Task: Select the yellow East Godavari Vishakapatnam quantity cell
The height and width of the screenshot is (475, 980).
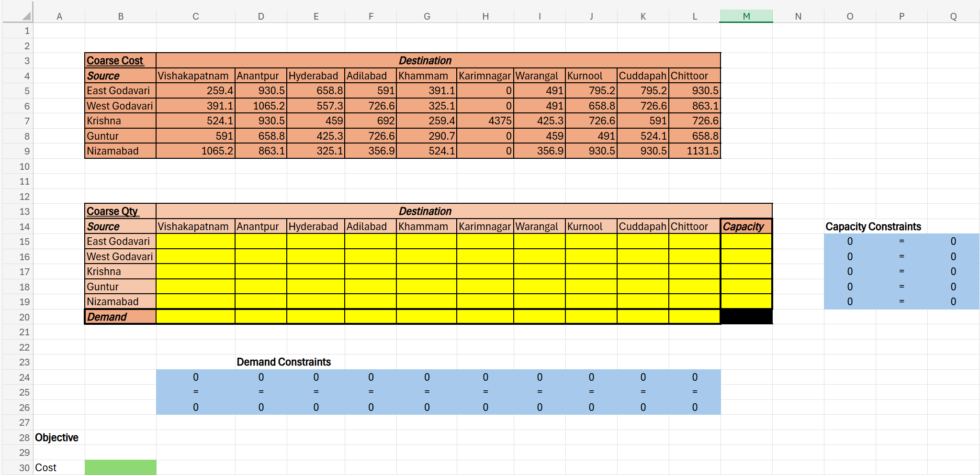Action: pyautogui.click(x=195, y=242)
